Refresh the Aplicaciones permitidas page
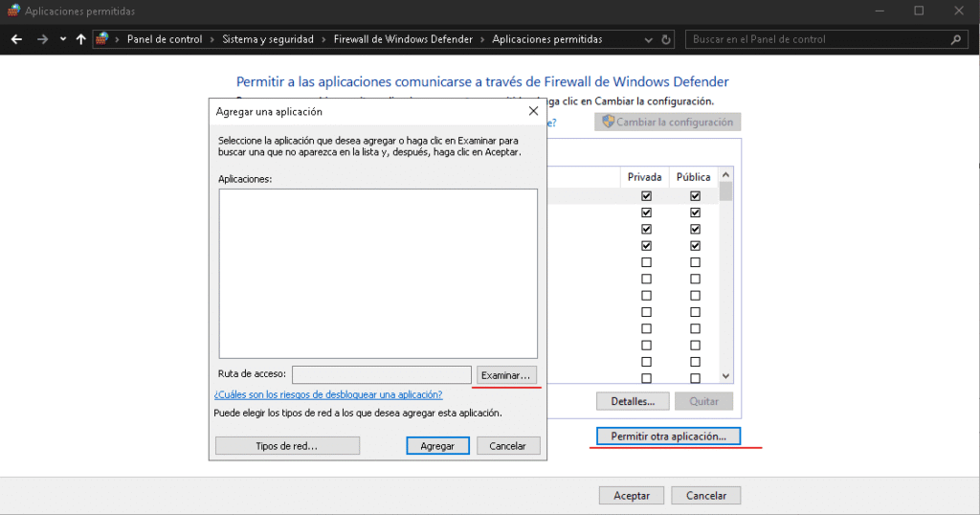The height and width of the screenshot is (515, 980). pos(667,39)
